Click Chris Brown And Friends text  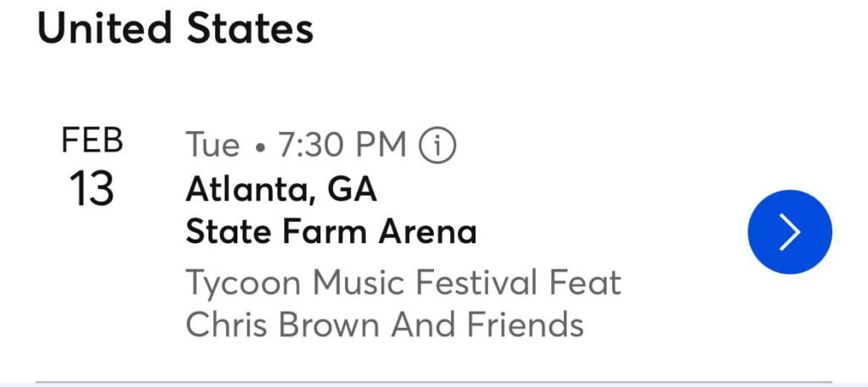point(385,325)
